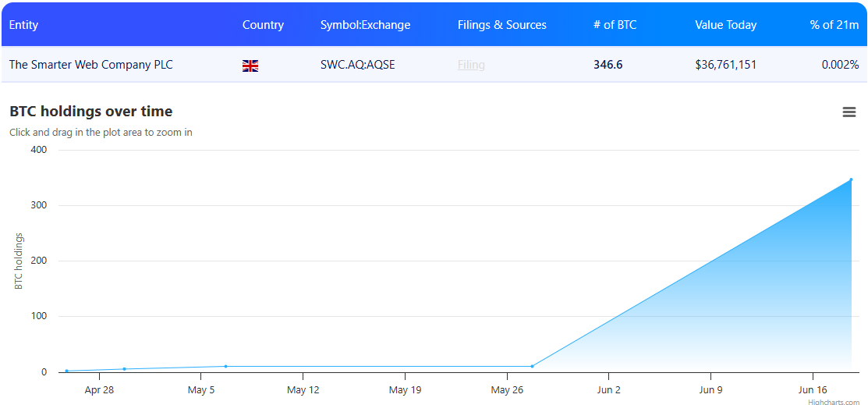The width and height of the screenshot is (868, 405).
Task: Click the BTC holdings over time title
Action: (90, 112)
